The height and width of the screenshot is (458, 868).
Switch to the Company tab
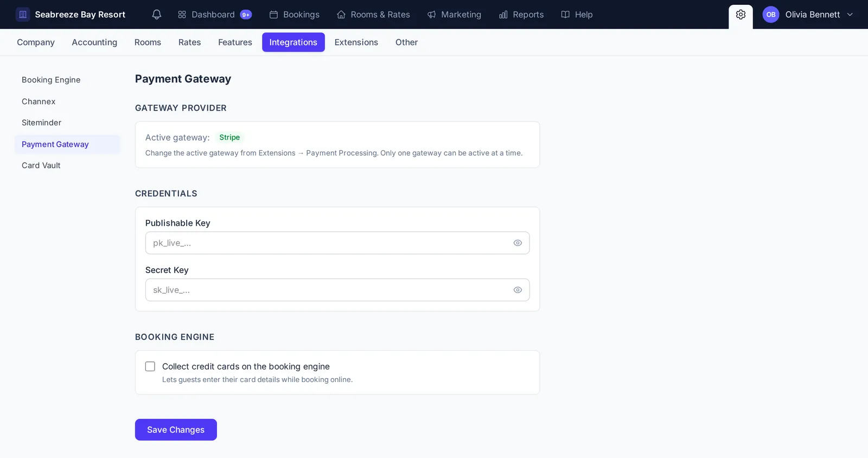[x=36, y=42]
